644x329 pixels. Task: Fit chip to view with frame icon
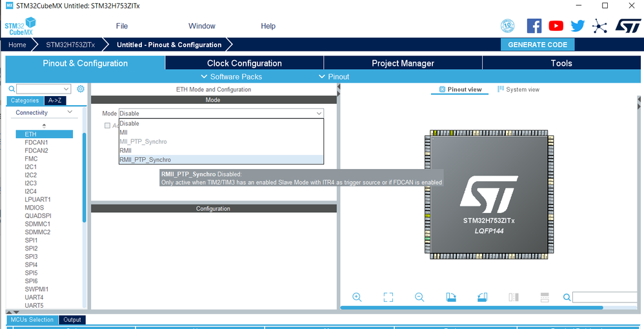pyautogui.click(x=388, y=297)
